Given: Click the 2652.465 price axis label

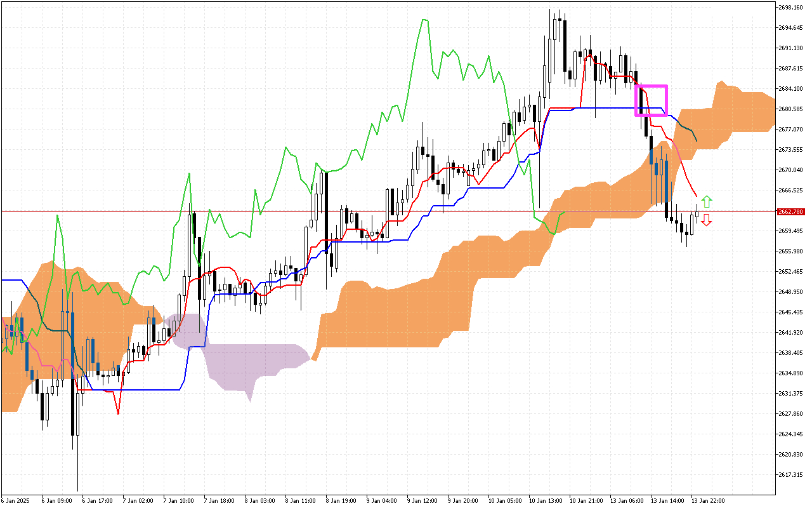Looking at the screenshot, I should [791, 272].
